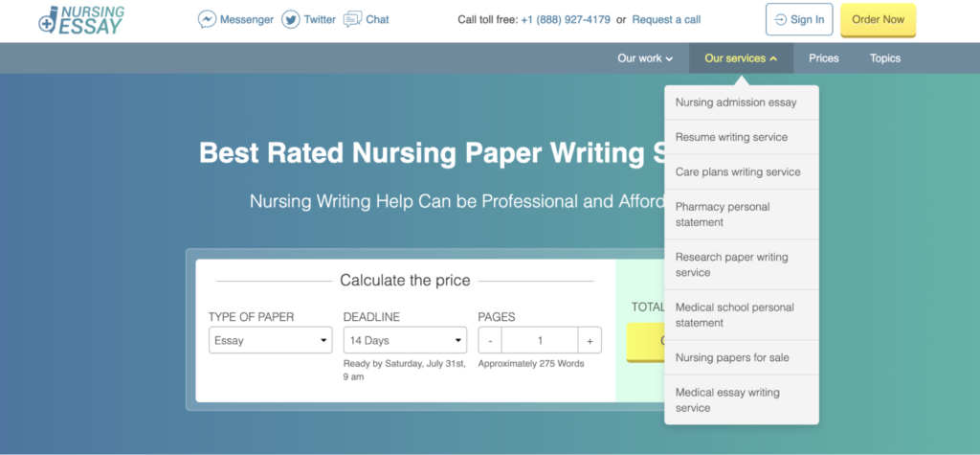This screenshot has height=455, width=980.
Task: Go to the Prices page
Action: pos(824,58)
